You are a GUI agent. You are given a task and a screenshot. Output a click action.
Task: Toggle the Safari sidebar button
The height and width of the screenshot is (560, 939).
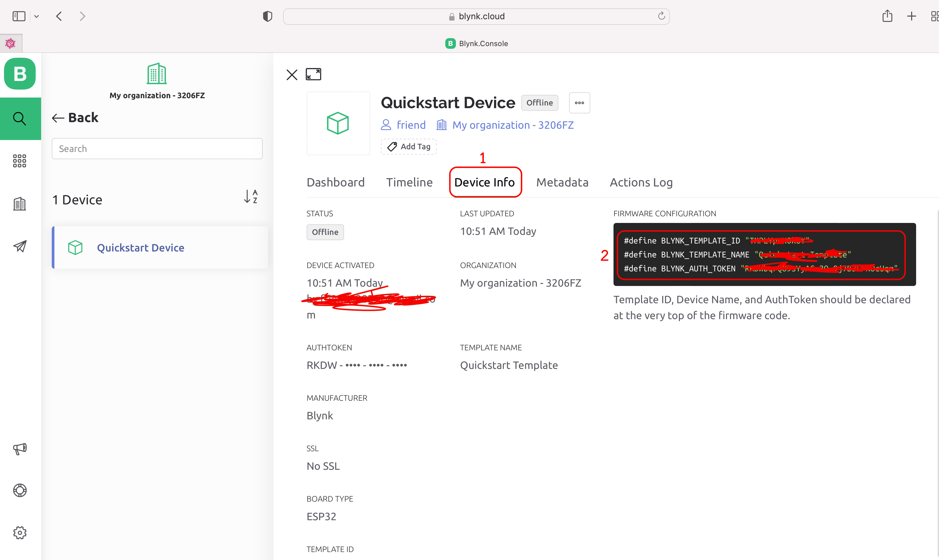pos(19,16)
